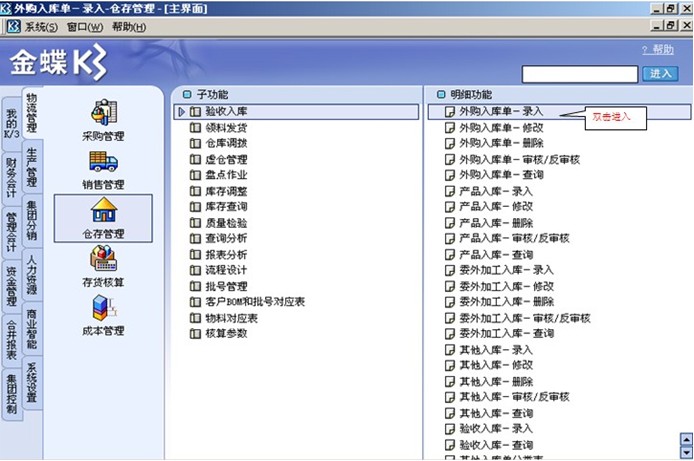The height and width of the screenshot is (461, 694).
Task: Select 验收入库－录入 detail function
Action: 496,428
